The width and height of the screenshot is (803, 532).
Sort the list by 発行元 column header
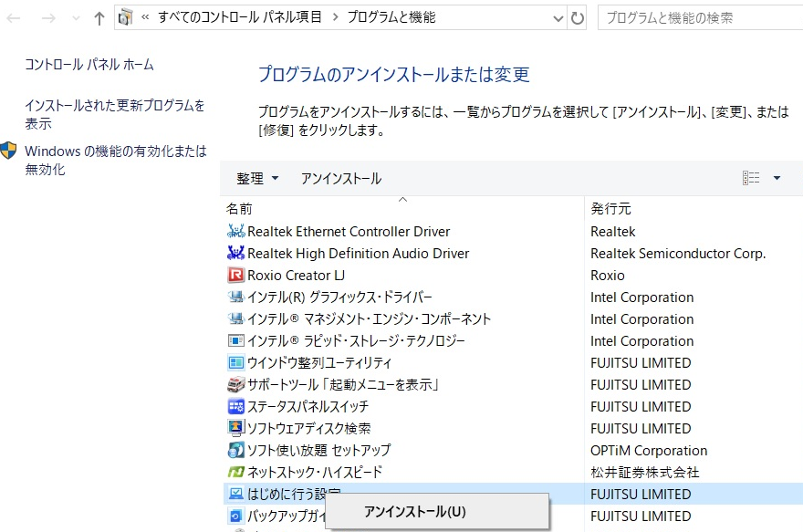coord(611,208)
